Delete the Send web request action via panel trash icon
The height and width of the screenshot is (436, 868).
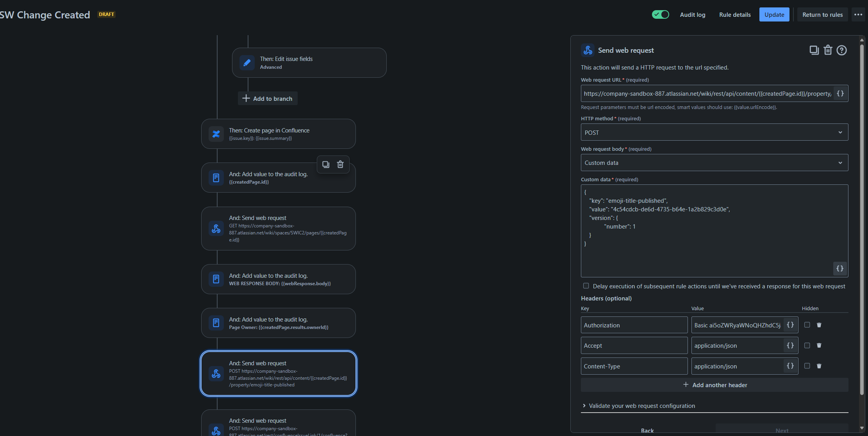[x=828, y=50]
